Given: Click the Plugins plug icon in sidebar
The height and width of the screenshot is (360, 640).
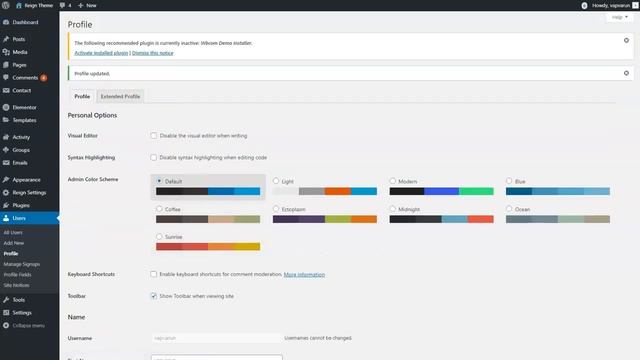Looking at the screenshot, I should click(6, 205).
